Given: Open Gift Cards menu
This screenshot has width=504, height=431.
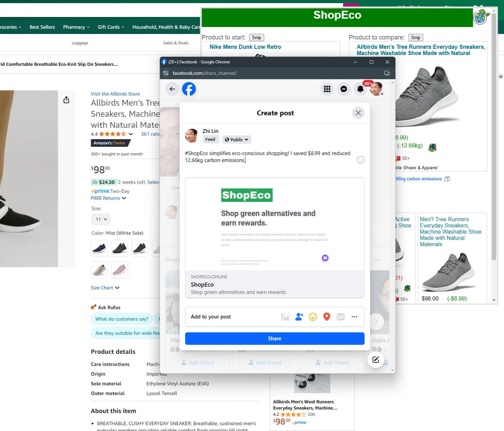Looking at the screenshot, I should pyautogui.click(x=110, y=27).
